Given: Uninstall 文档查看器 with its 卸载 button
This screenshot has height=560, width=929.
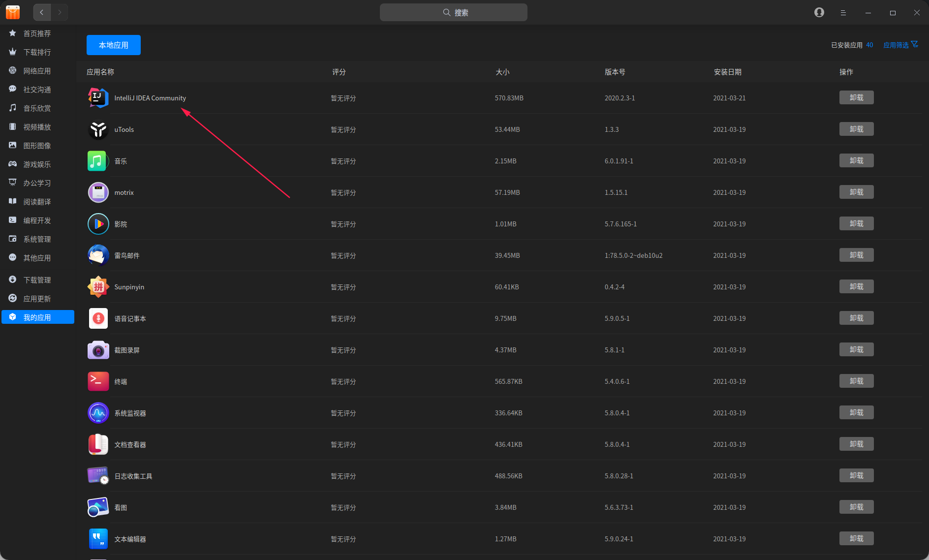Looking at the screenshot, I should (857, 444).
